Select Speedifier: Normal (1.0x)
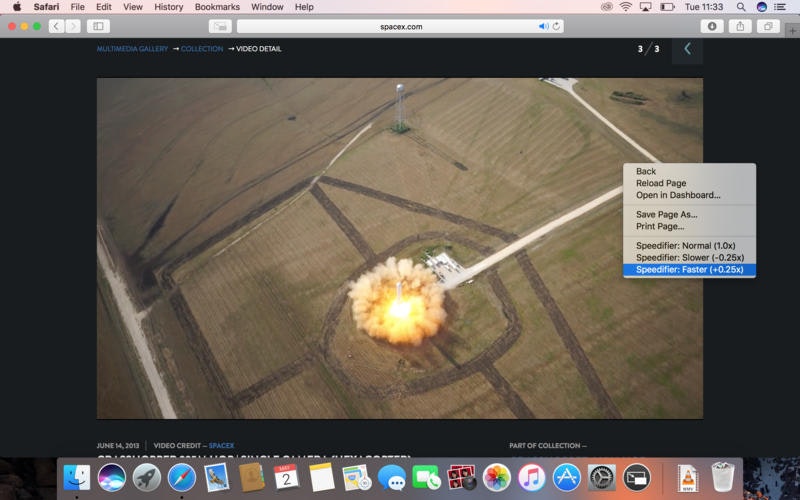 [689, 245]
